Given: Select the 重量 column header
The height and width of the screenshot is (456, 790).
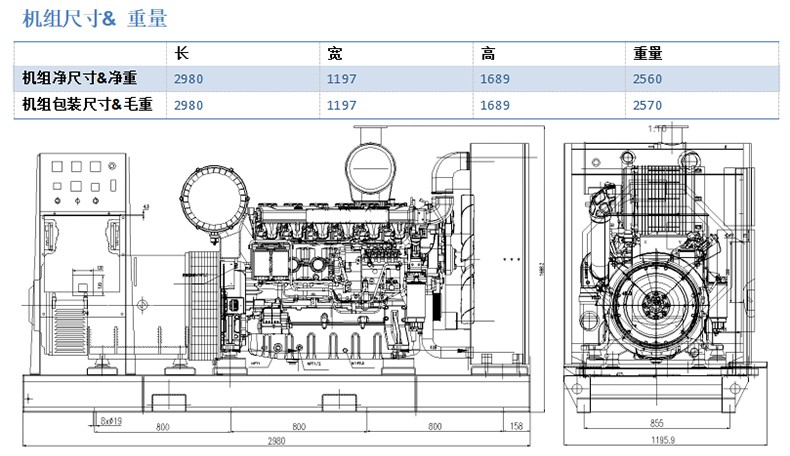Looking at the screenshot, I should (647, 53).
